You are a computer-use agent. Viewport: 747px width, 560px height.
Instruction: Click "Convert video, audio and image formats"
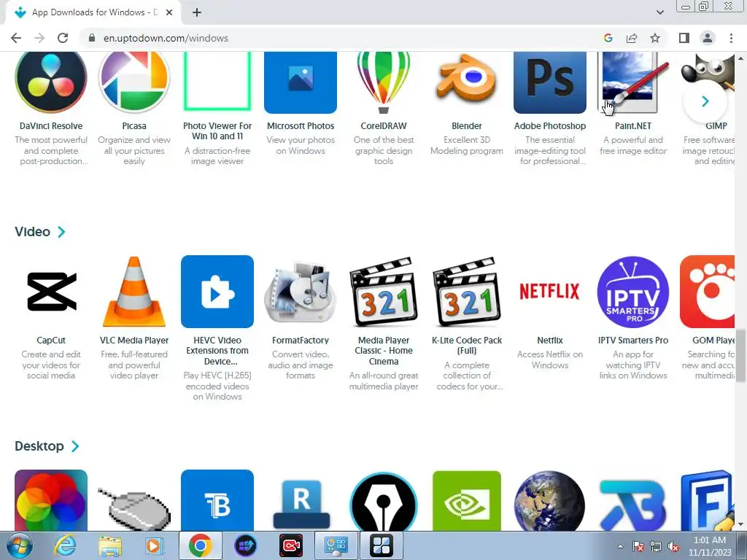pyautogui.click(x=301, y=365)
